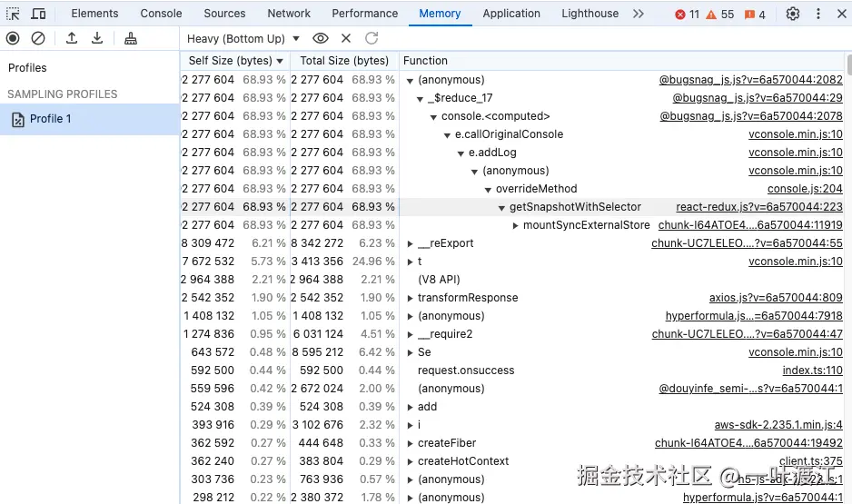This screenshot has width=852, height=504.
Task: Select the Memory tab
Action: tap(440, 14)
